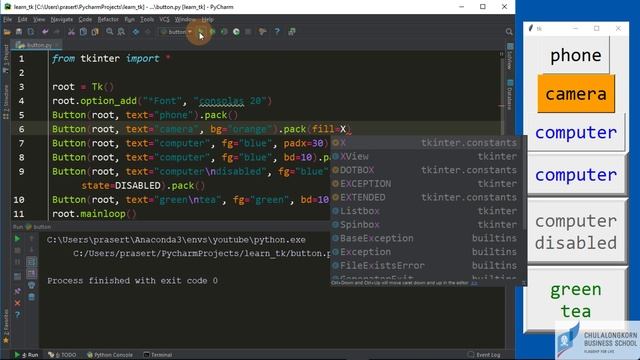This screenshot has width=640, height=360.
Task: Click the red X close icon in Run panel
Action: 17,303
